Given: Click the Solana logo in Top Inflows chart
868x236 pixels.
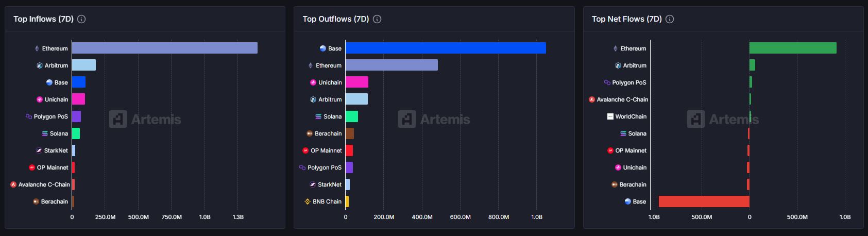Looking at the screenshot, I should [x=45, y=133].
